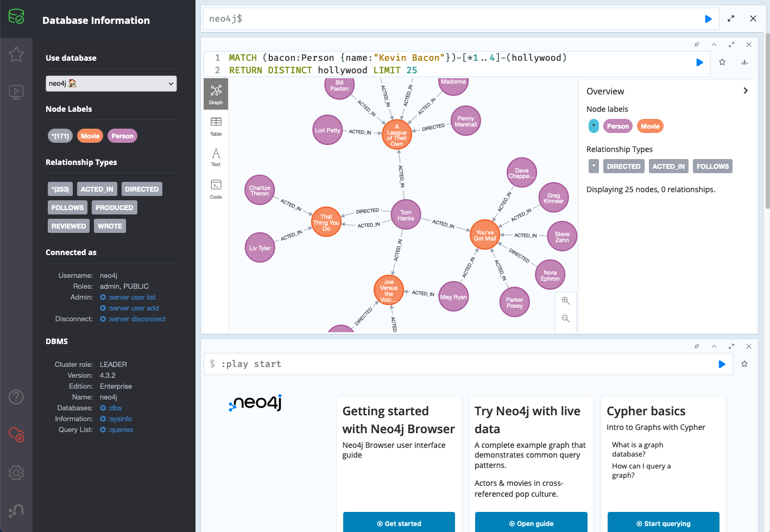Viewport: 770px width, 532px height.
Task: Select ACTED_IN in Overview relationship types
Action: [x=668, y=167]
